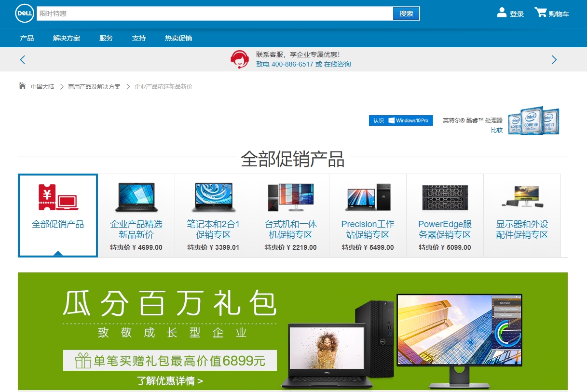Viewport: 587px width, 392px height.
Task: Open the 解决方案 menu
Action: tap(66, 38)
